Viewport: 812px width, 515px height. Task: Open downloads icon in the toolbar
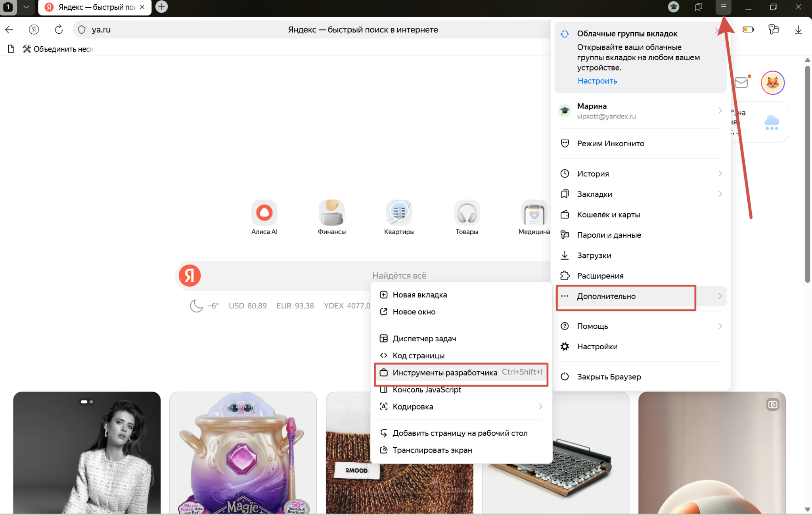pyautogui.click(x=798, y=29)
